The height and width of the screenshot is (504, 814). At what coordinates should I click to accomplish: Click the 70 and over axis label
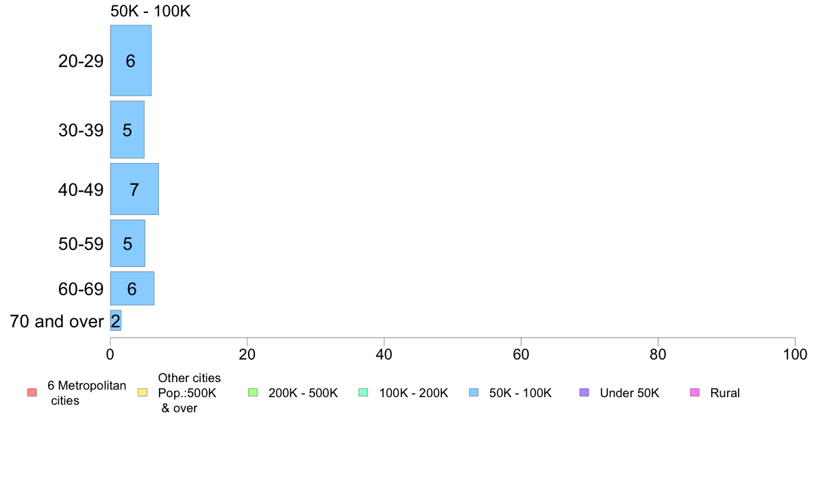[x=57, y=321]
